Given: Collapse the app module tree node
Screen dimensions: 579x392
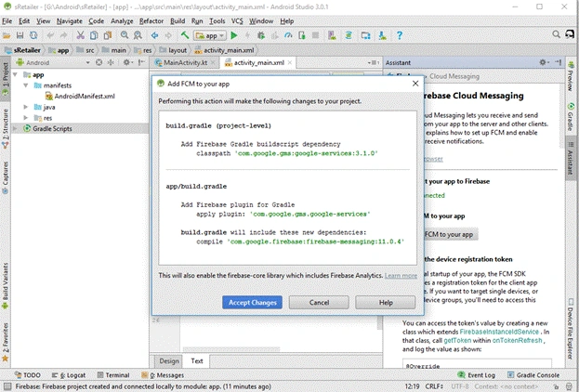Looking at the screenshot, I should point(15,74).
